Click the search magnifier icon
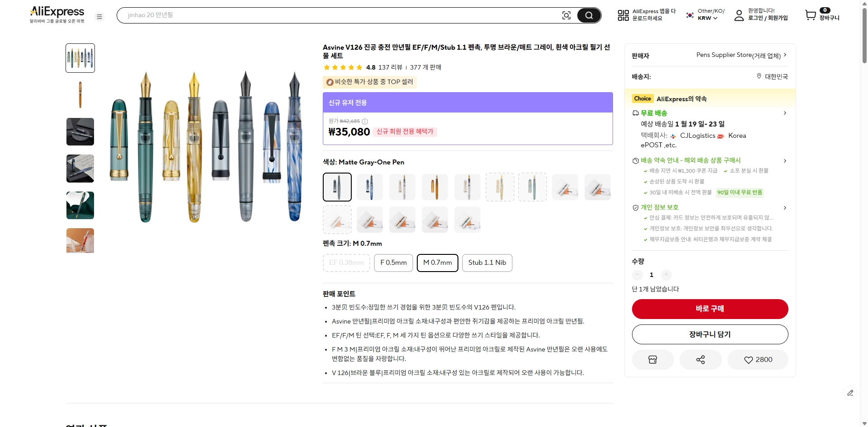This screenshot has width=868, height=427. pos(589,15)
